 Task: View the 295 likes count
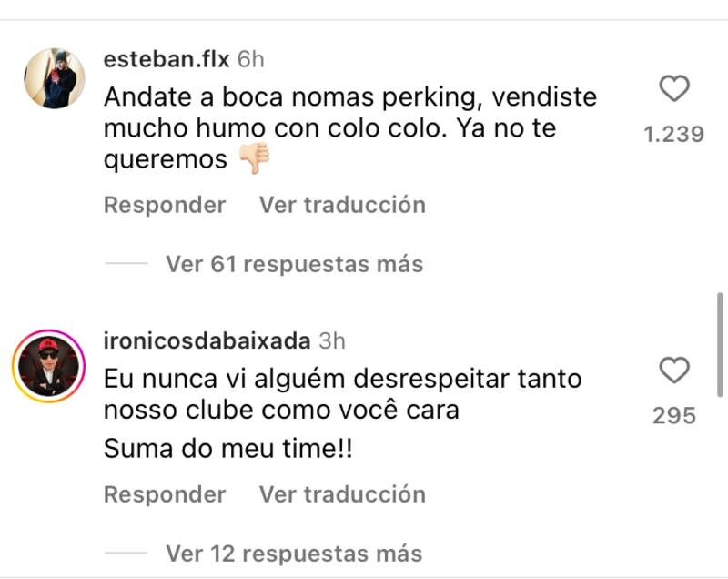click(673, 416)
